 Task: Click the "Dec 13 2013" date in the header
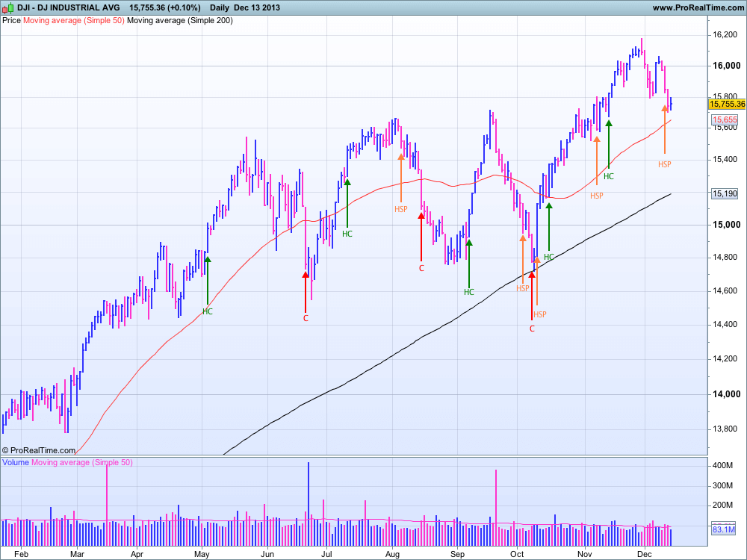pos(257,7)
